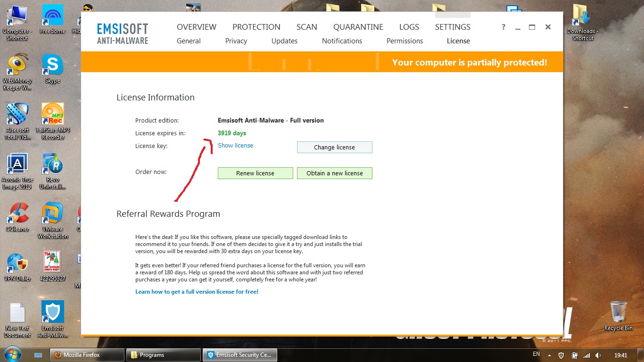Image resolution: width=644 pixels, height=362 pixels.
Task: Click Emsisoft Security Center taskbar button
Action: pyautogui.click(x=240, y=355)
